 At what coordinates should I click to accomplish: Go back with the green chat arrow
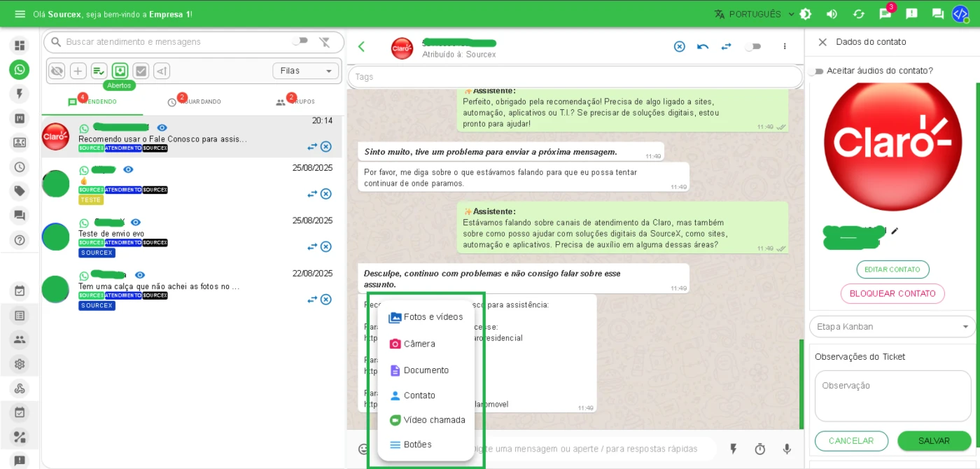click(x=362, y=47)
